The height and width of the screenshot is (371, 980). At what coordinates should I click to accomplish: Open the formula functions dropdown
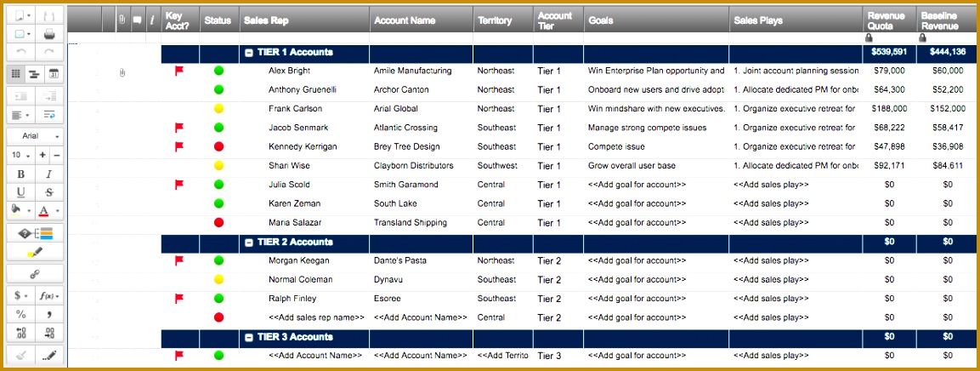[48, 296]
